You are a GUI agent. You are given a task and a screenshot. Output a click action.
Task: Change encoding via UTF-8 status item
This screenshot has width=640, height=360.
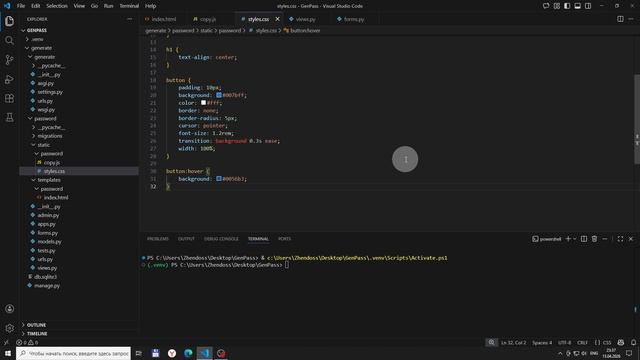564,342
